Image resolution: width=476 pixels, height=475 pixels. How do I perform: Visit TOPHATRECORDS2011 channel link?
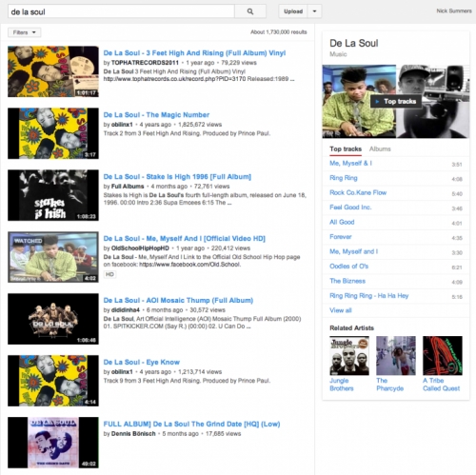tap(145, 63)
